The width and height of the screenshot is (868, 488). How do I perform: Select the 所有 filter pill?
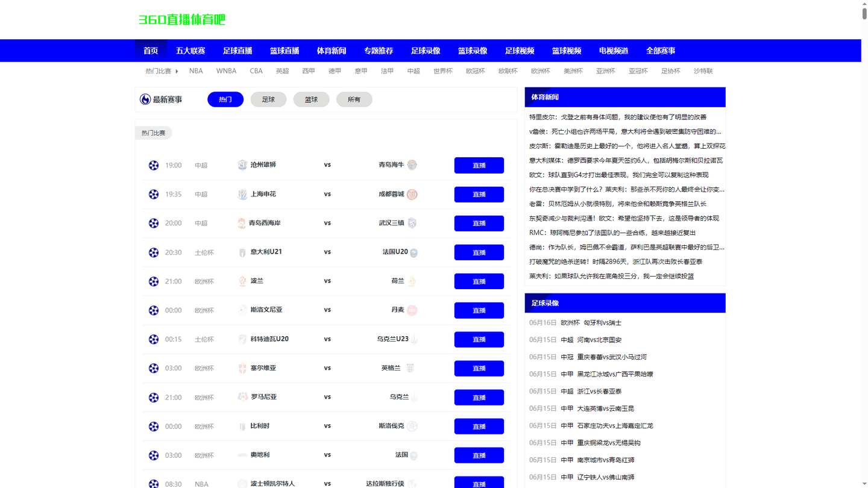[354, 99]
